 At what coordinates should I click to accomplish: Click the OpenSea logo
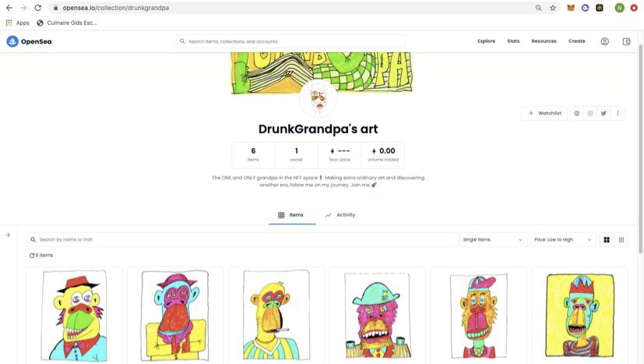coord(29,41)
